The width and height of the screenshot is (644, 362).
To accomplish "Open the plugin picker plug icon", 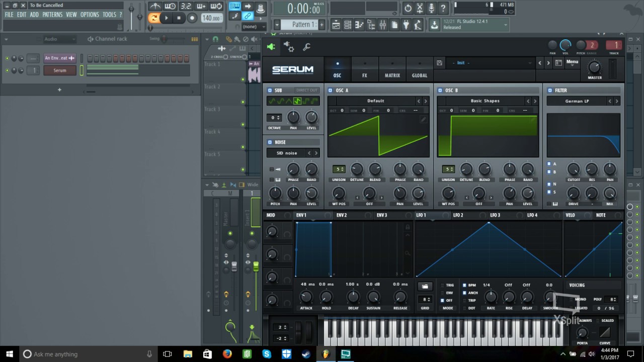I will point(406,25).
